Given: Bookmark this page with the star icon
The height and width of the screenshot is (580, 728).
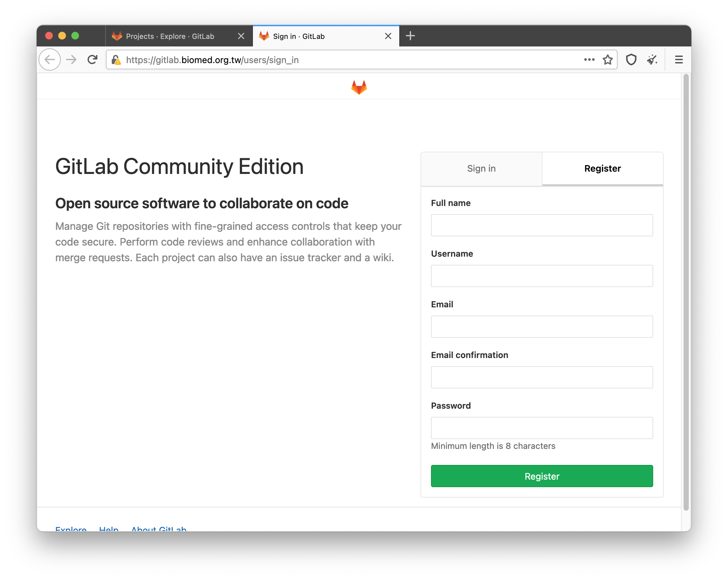Looking at the screenshot, I should click(607, 60).
